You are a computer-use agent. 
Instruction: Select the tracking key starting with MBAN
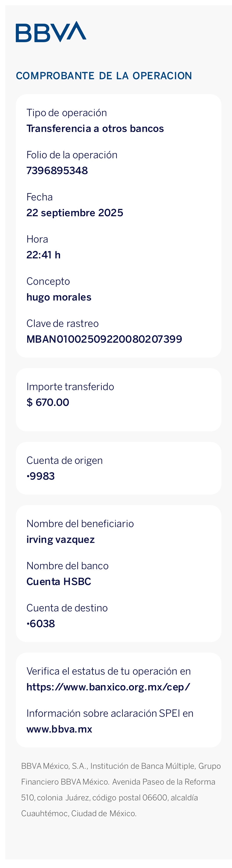tap(104, 339)
